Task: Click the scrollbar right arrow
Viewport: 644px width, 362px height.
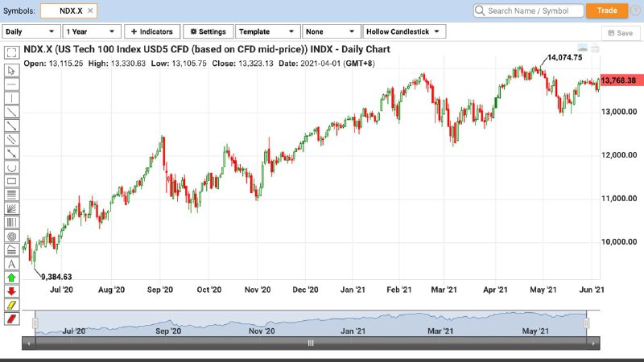Action: pyautogui.click(x=593, y=343)
